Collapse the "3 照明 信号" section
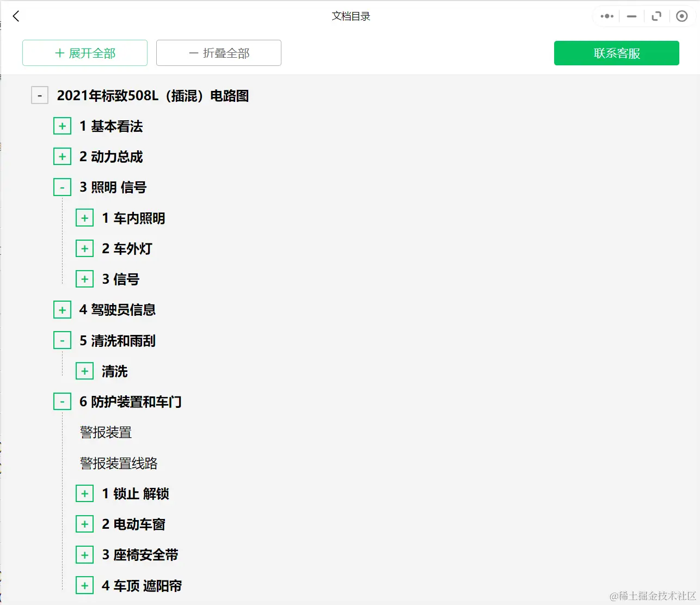The image size is (700, 605). [x=62, y=187]
